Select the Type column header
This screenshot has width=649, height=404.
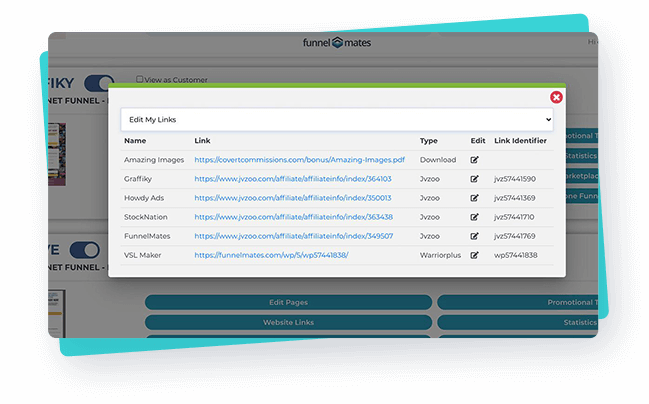coord(428,141)
